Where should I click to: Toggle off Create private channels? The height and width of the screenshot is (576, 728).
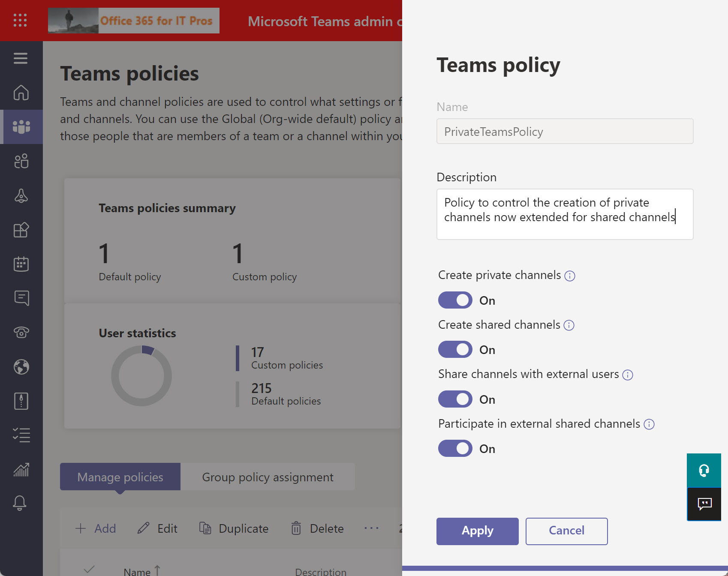(x=455, y=300)
